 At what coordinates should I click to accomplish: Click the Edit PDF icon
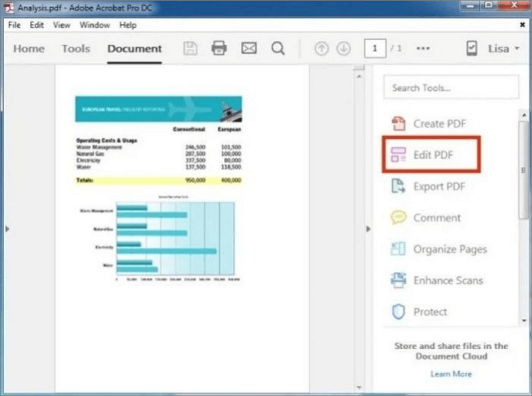pos(398,155)
